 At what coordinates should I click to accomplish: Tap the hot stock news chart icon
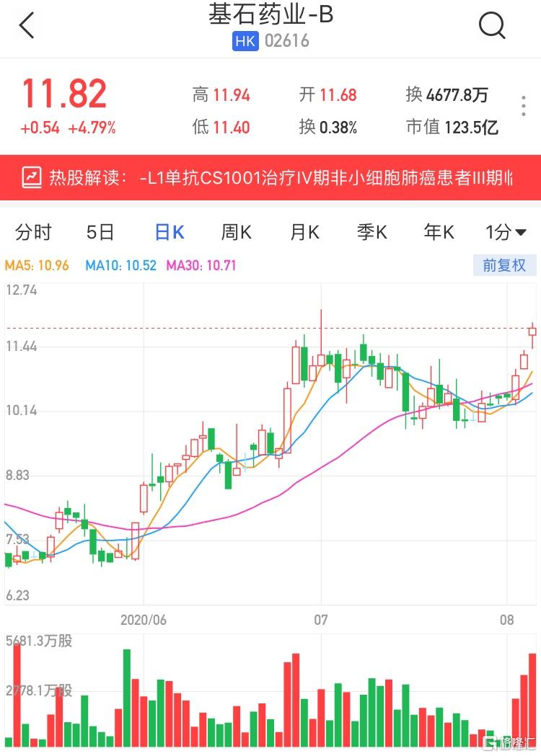(32, 177)
